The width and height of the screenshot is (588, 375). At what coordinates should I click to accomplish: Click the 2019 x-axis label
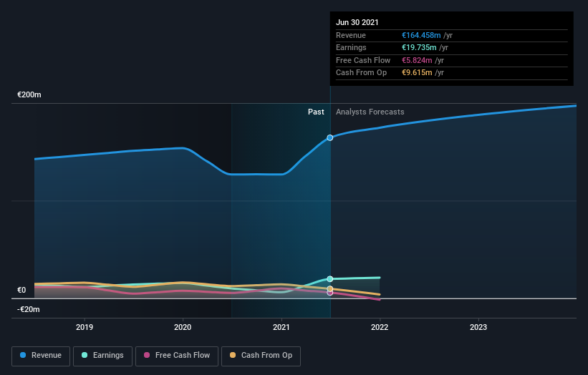pos(85,327)
